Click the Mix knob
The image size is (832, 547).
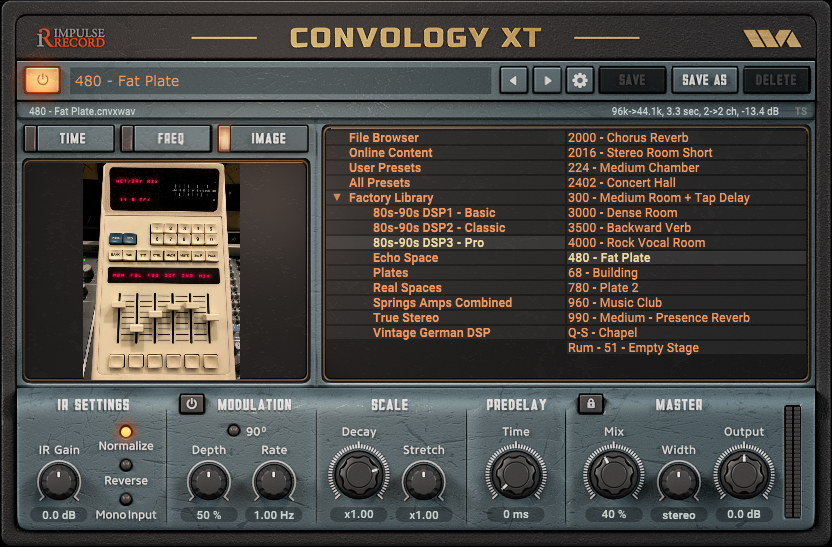click(614, 474)
